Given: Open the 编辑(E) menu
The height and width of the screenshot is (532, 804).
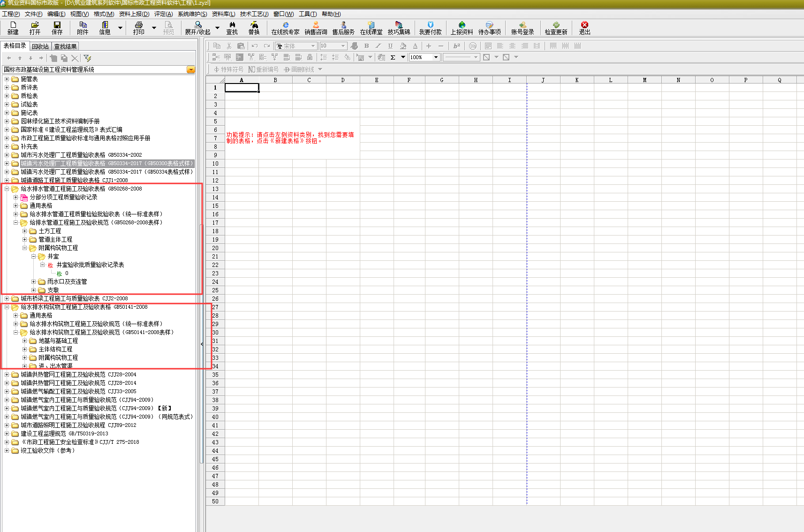Looking at the screenshot, I should click(56, 14).
